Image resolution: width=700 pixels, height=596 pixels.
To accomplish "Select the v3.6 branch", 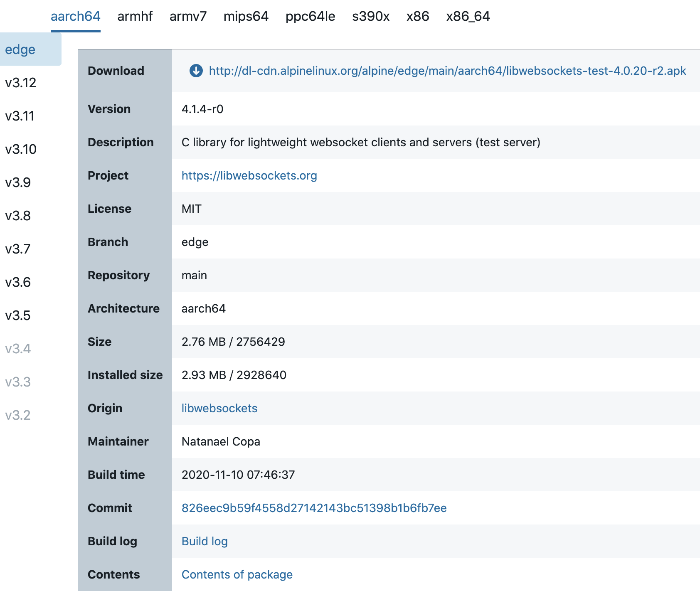I will 18,282.
